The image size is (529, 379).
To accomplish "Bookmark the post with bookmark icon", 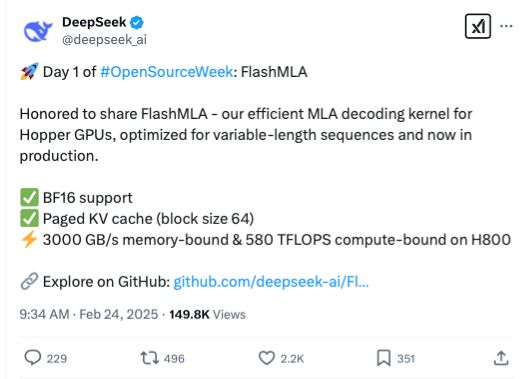I will click(x=384, y=358).
